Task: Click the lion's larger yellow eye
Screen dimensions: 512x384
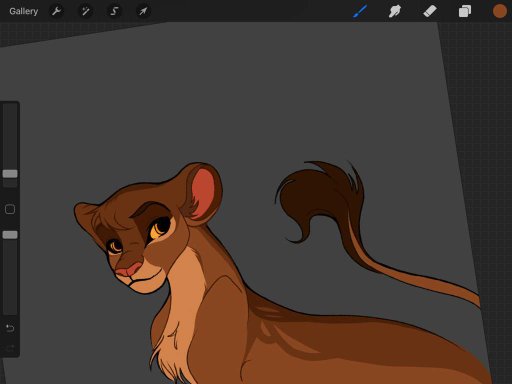Action: pyautogui.click(x=160, y=228)
